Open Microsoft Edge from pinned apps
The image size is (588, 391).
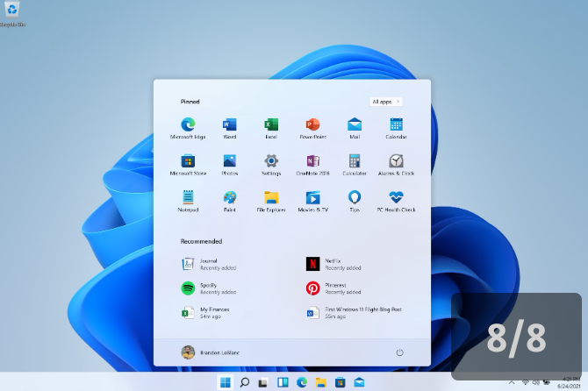(x=188, y=125)
